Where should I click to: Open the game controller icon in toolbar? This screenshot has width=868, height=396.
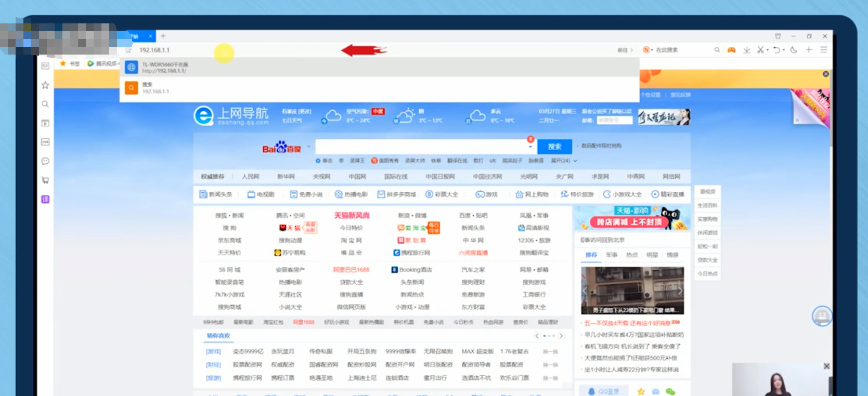[x=731, y=50]
